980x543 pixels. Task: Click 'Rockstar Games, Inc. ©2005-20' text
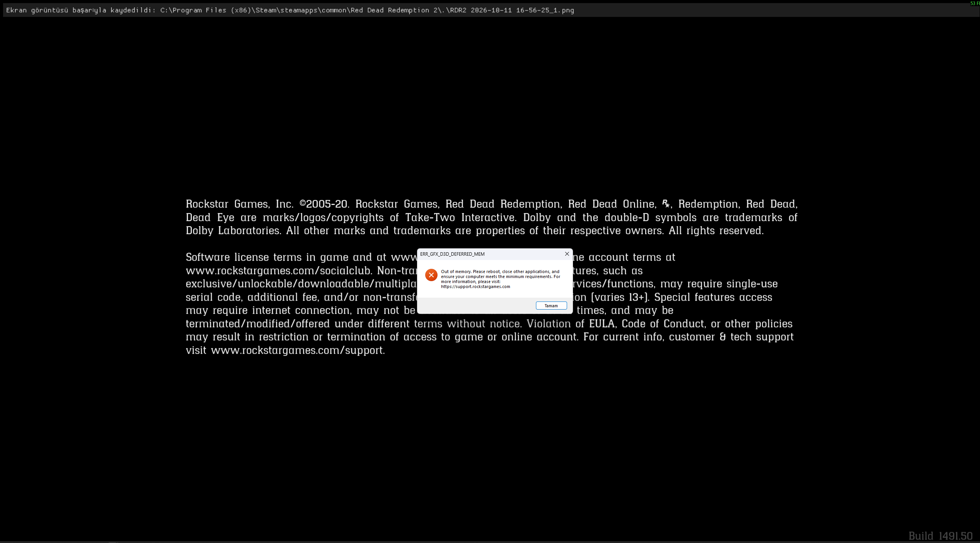tap(266, 204)
